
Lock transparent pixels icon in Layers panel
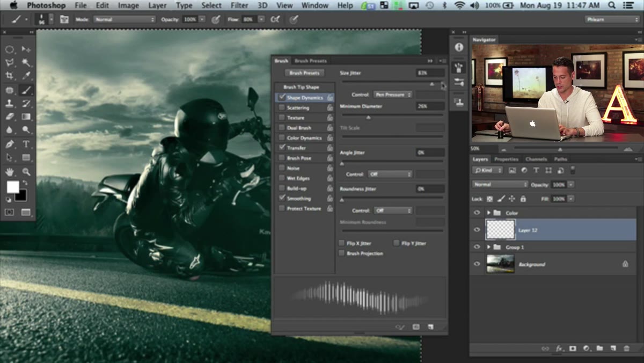tap(489, 199)
